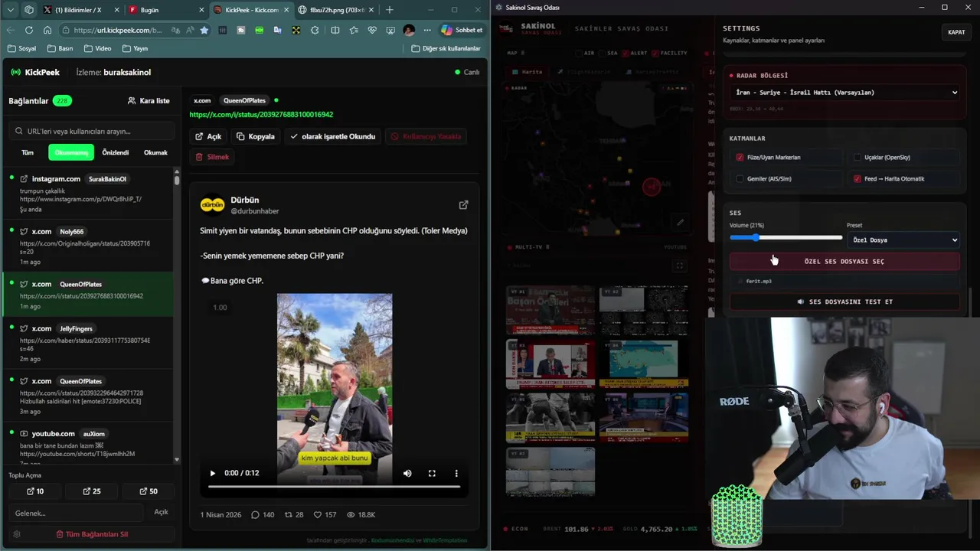The image size is (980, 551).
Task: Open the Yayın bookmarks folder
Action: (135, 48)
